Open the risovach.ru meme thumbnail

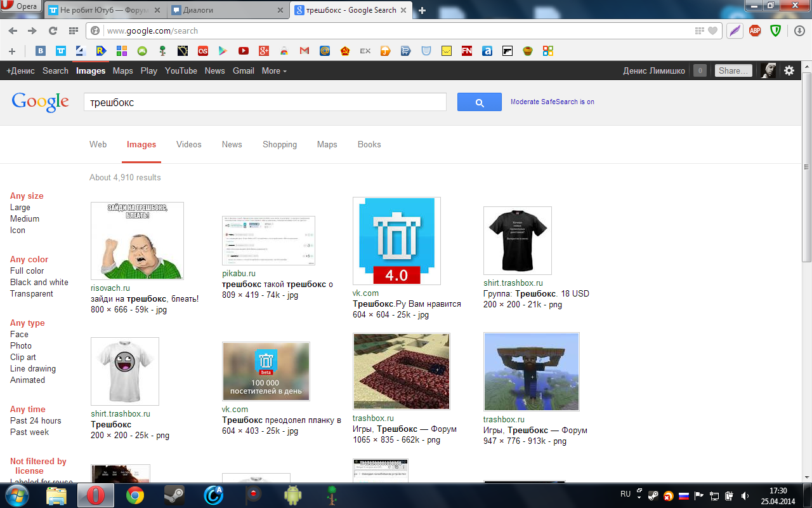click(x=137, y=241)
